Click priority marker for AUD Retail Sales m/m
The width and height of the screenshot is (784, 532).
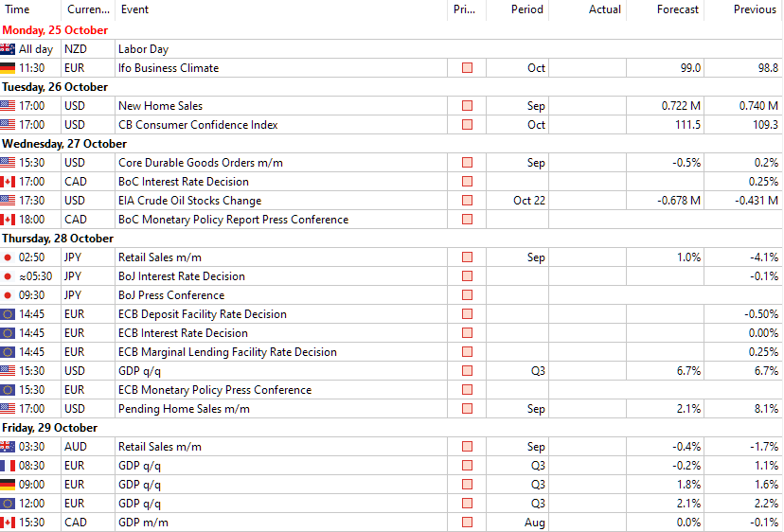(x=467, y=447)
